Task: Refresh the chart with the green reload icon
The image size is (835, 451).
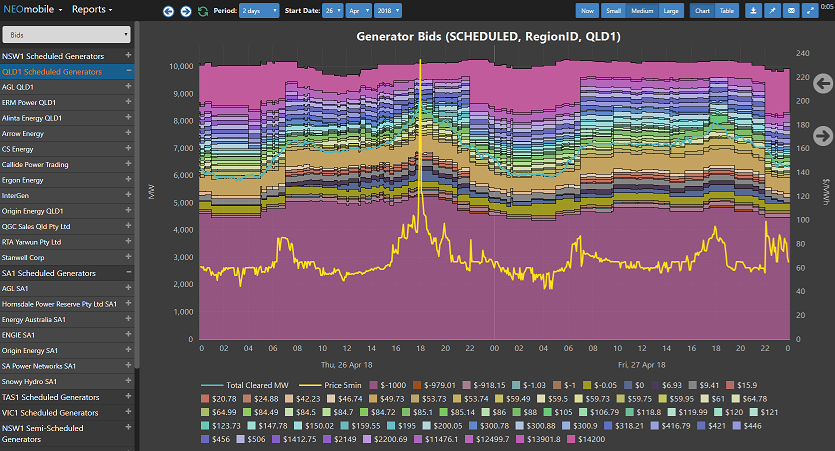Action: 203,11
